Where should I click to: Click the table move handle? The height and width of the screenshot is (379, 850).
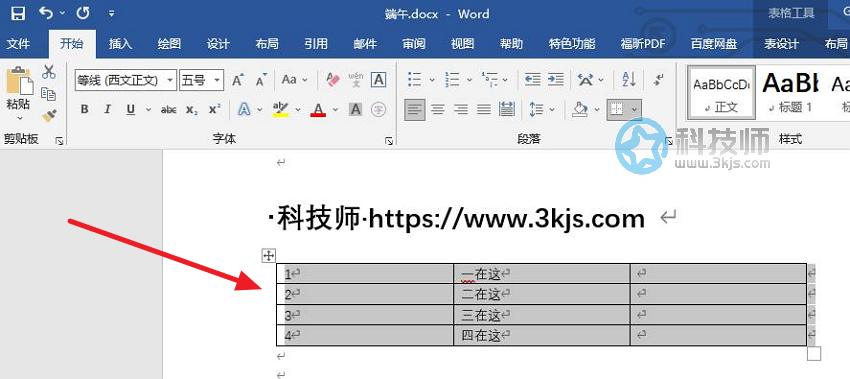[x=269, y=255]
